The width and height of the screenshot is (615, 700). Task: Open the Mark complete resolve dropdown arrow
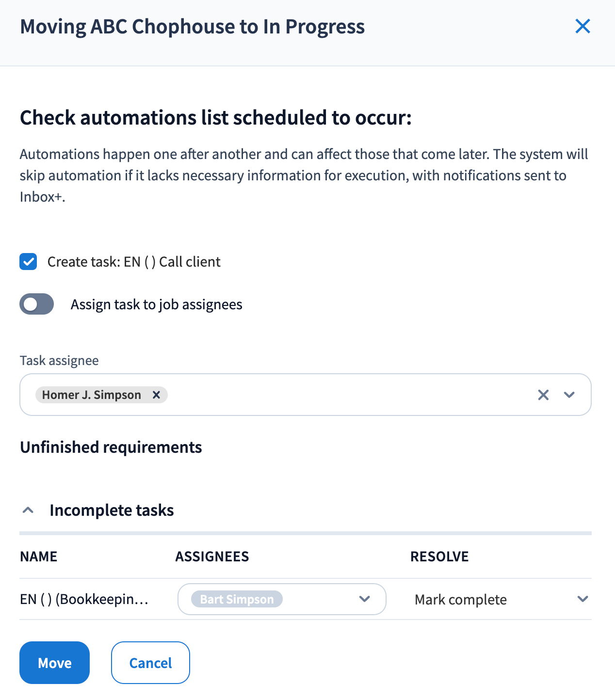point(583,599)
